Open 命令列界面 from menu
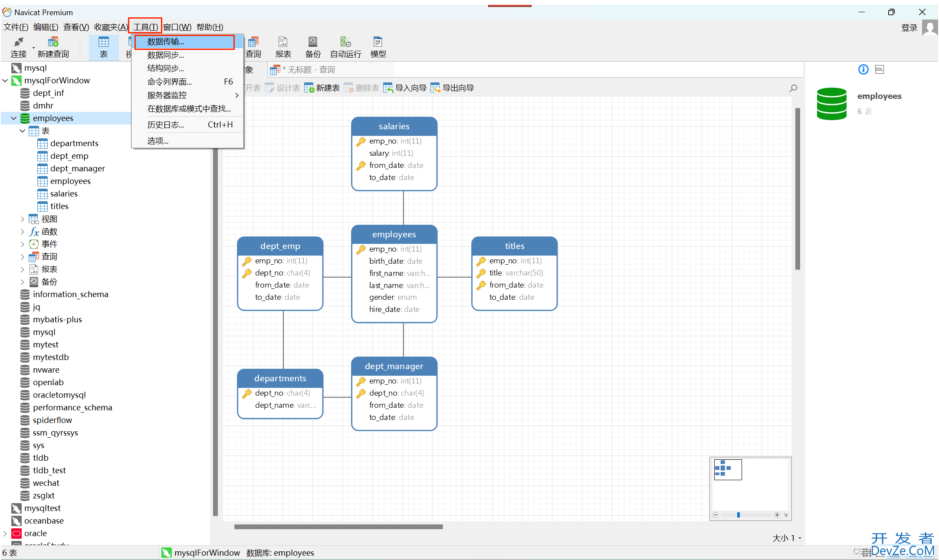The width and height of the screenshot is (939, 560). pos(187,82)
